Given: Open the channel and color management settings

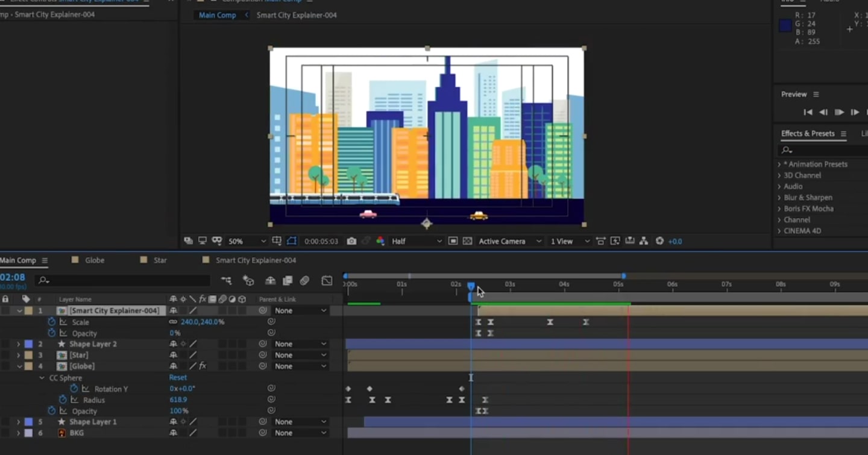Looking at the screenshot, I should (x=381, y=240).
